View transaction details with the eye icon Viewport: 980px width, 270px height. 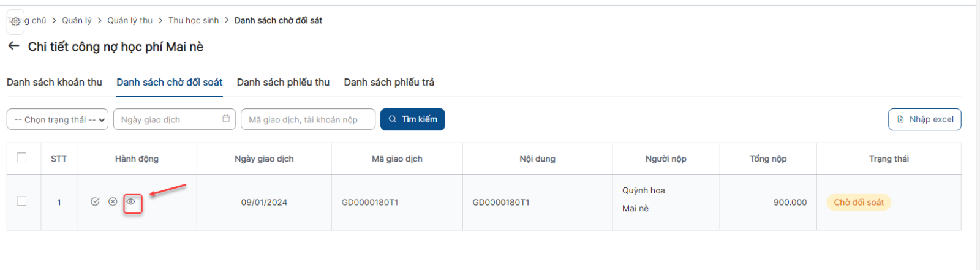click(x=130, y=201)
